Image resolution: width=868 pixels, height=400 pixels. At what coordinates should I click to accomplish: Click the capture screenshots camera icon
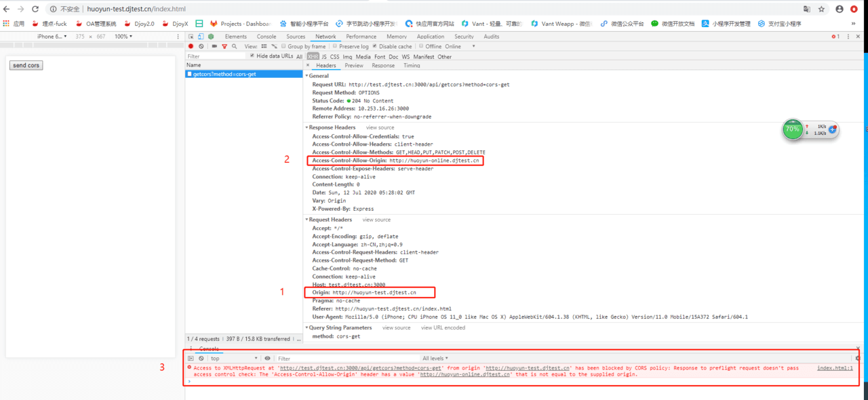214,47
